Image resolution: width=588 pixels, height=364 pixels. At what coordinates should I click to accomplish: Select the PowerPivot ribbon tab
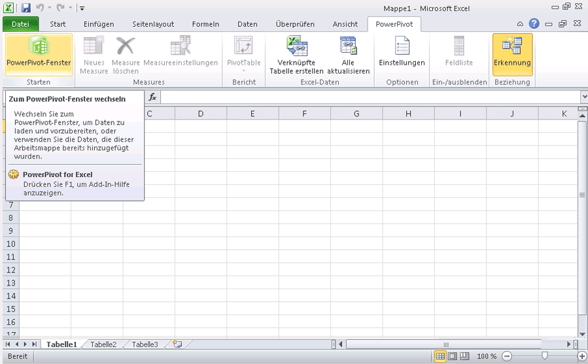coord(394,24)
